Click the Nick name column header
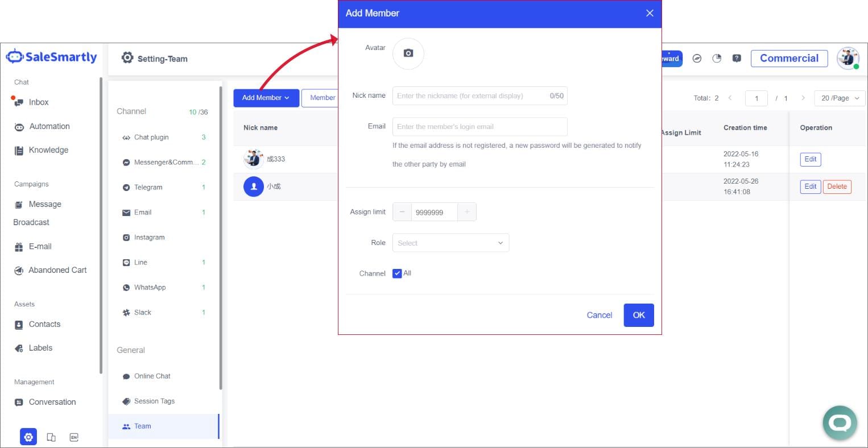Screen dimensions: 868x448 [261, 127]
